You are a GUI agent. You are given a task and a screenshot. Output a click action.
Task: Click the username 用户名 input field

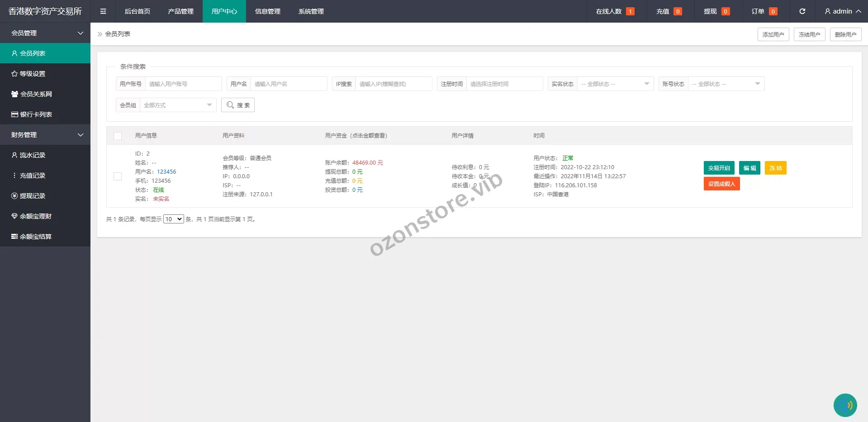coord(289,84)
